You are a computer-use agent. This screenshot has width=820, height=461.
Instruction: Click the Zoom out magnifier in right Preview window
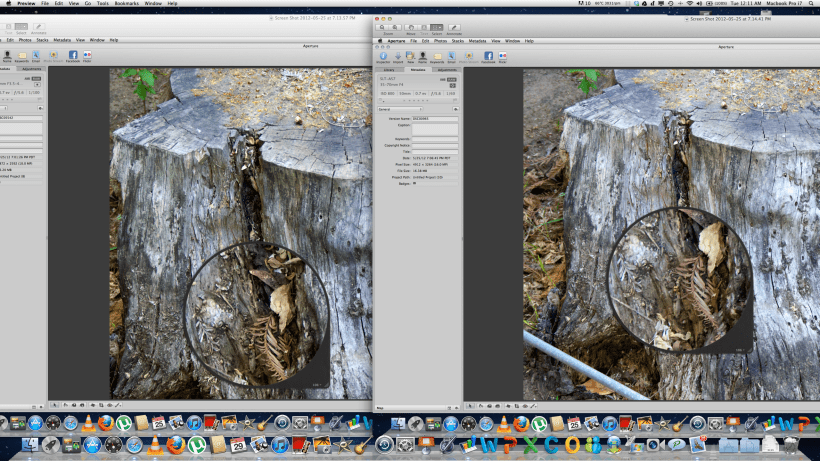coord(383,27)
